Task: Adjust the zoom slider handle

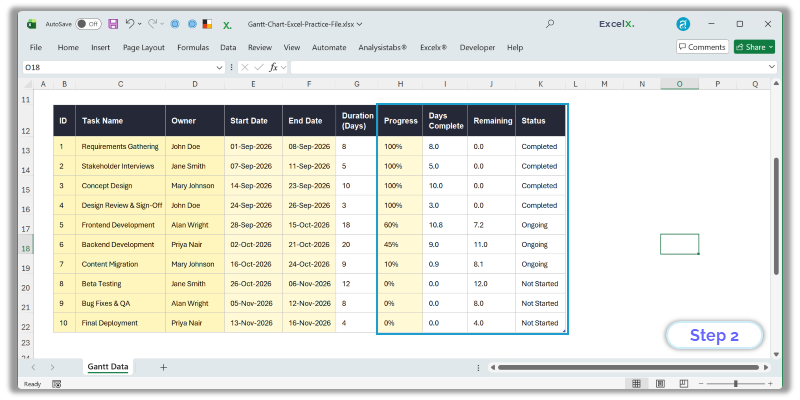Action: pos(736,384)
